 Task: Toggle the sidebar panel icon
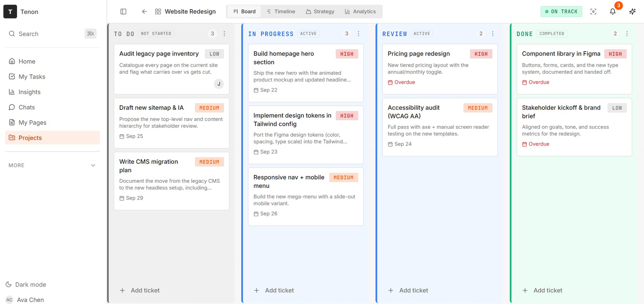(123, 11)
